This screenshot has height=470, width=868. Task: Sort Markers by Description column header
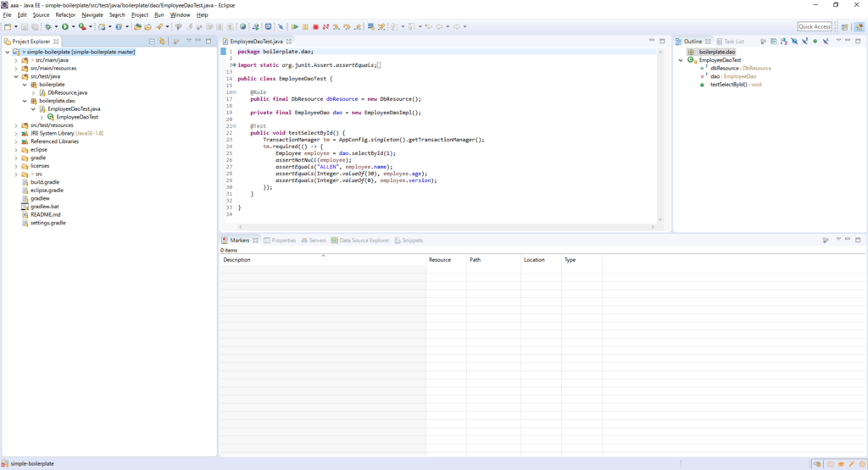323,260
